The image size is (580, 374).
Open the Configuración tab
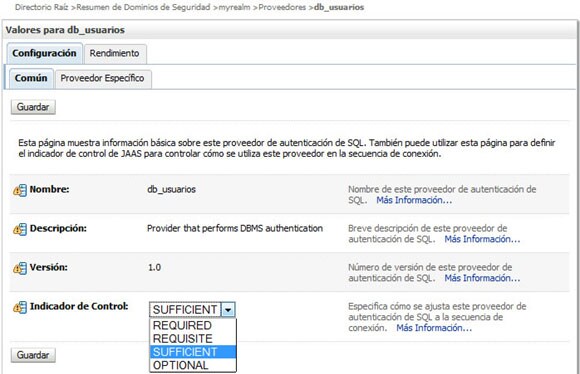pos(44,53)
